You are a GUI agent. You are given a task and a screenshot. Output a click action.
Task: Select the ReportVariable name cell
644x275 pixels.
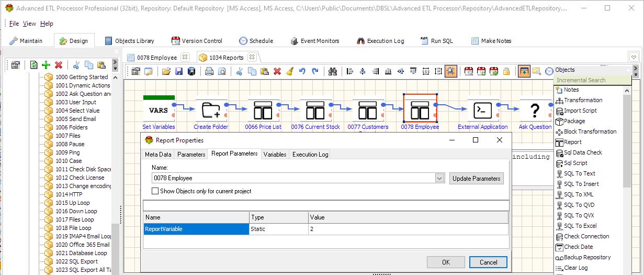tap(196, 229)
